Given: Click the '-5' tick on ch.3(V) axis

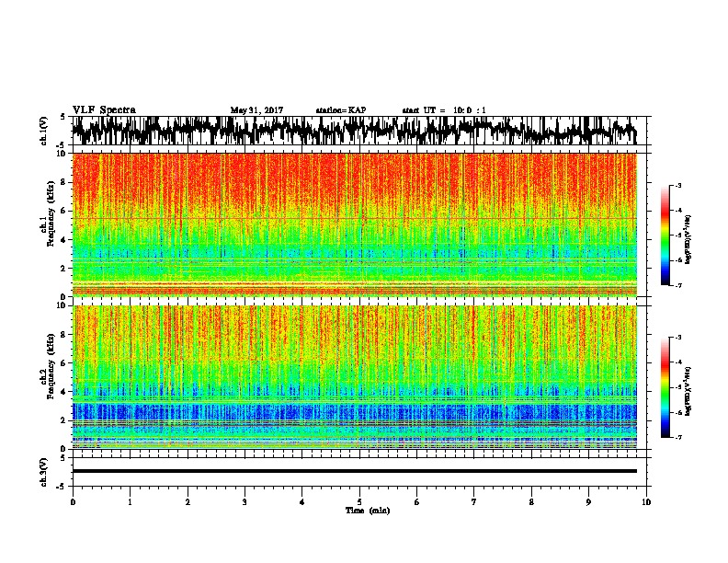Looking at the screenshot, I should coord(62,487).
